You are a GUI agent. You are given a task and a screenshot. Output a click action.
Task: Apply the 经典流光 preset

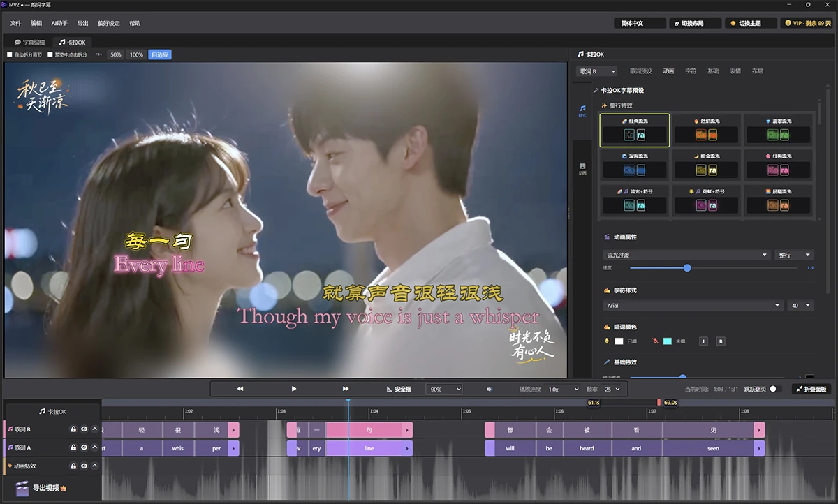[x=635, y=130]
